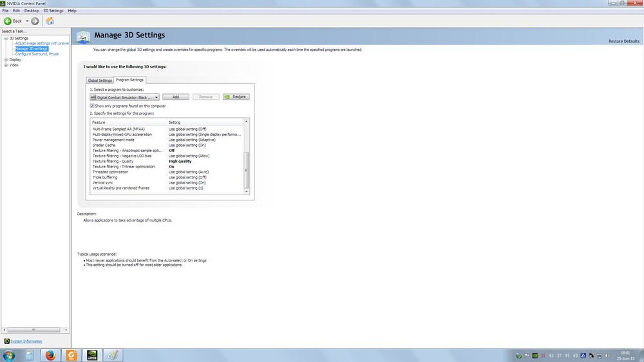
Task: Open Paint from the taskbar
Action: click(x=113, y=355)
